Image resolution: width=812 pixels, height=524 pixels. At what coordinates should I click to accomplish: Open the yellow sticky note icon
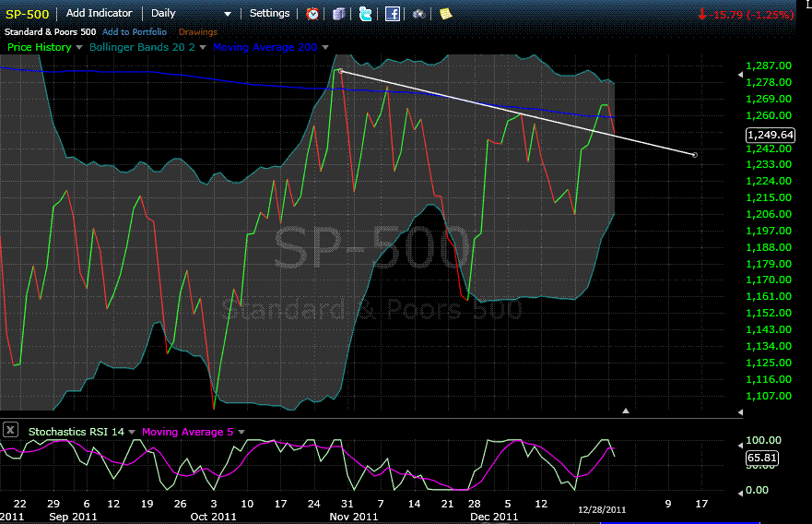click(445, 14)
